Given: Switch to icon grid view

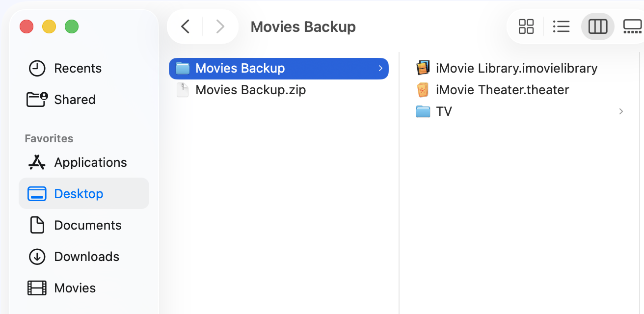Looking at the screenshot, I should (526, 26).
